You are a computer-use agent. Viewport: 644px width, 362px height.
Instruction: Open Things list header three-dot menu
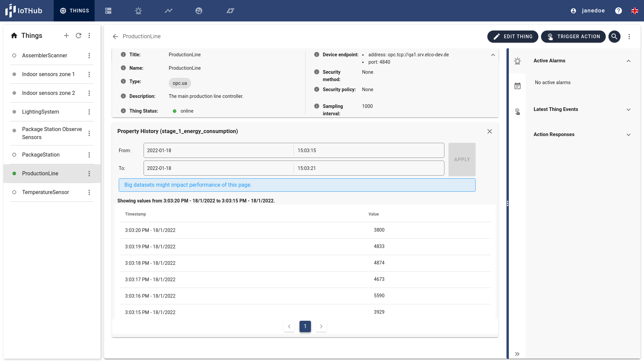[89, 36]
